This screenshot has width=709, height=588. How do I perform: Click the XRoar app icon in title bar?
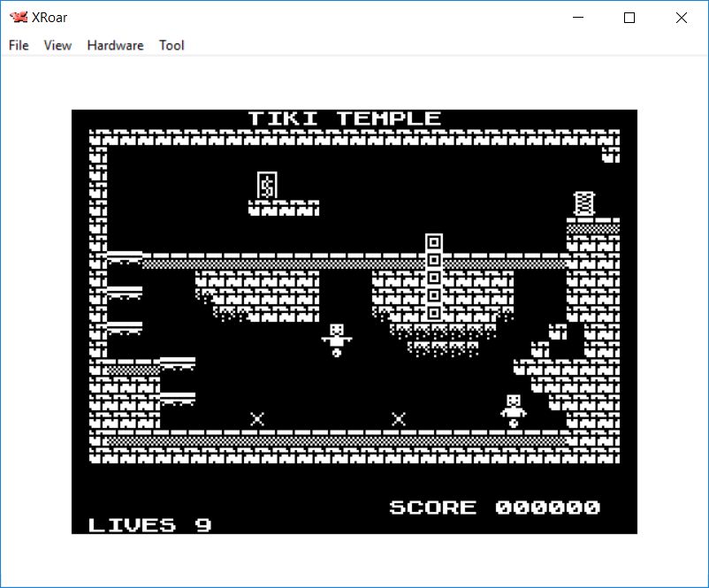coord(18,17)
